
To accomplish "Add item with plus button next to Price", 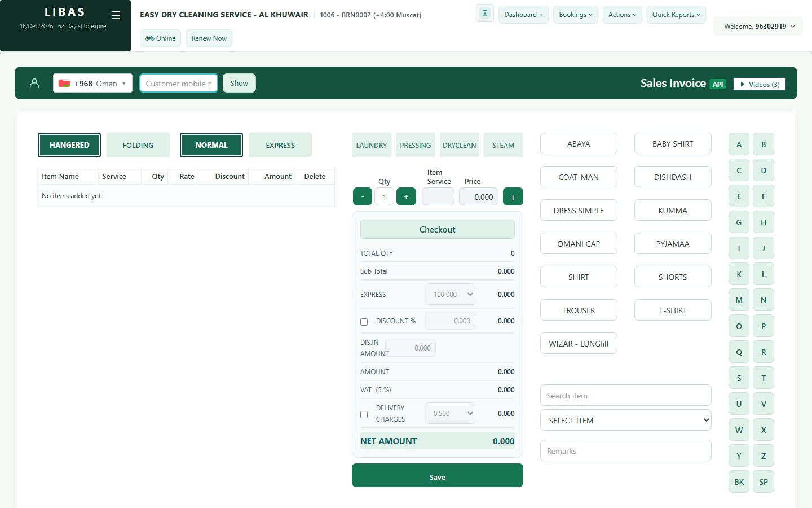I will [513, 196].
